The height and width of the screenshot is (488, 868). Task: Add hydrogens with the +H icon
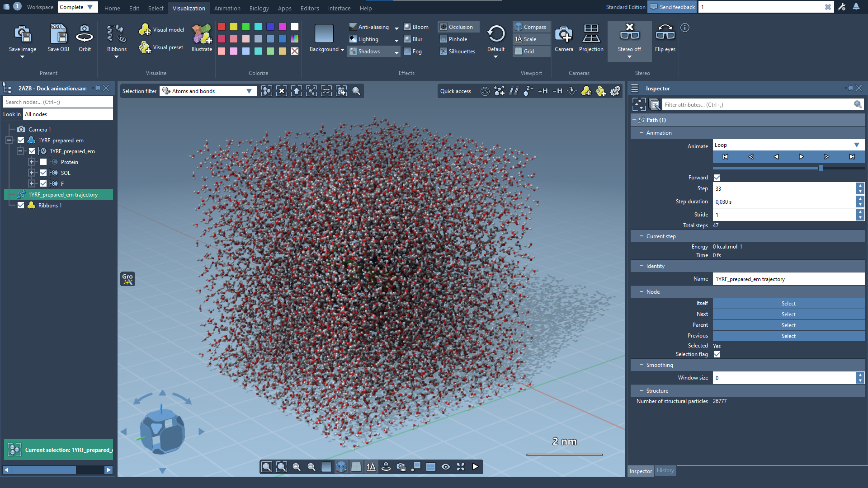[543, 91]
